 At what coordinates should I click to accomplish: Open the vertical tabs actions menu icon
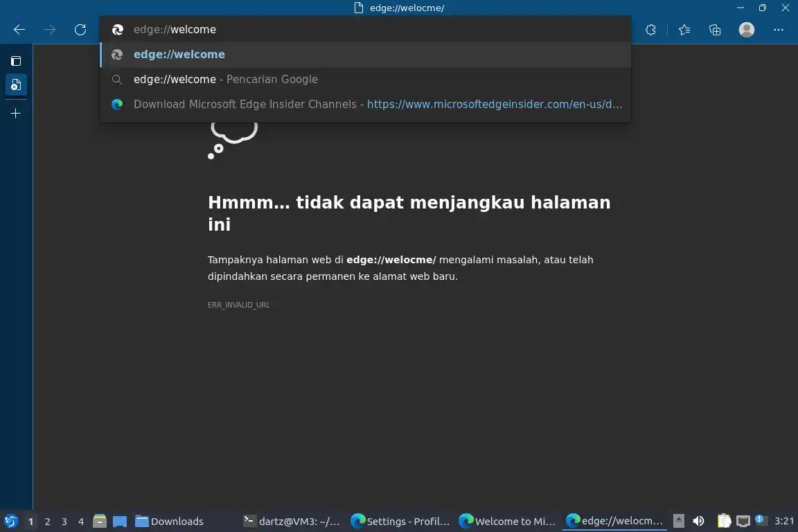point(16,61)
